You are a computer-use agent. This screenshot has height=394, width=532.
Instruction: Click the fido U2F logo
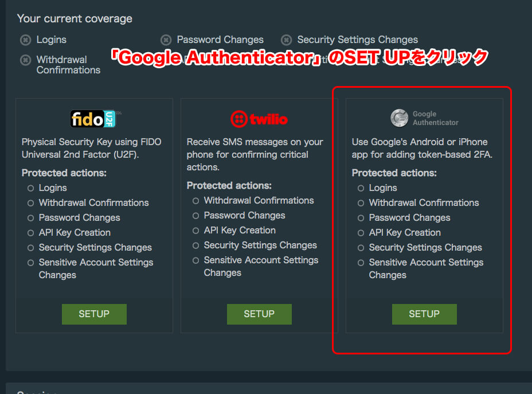pyautogui.click(x=94, y=119)
